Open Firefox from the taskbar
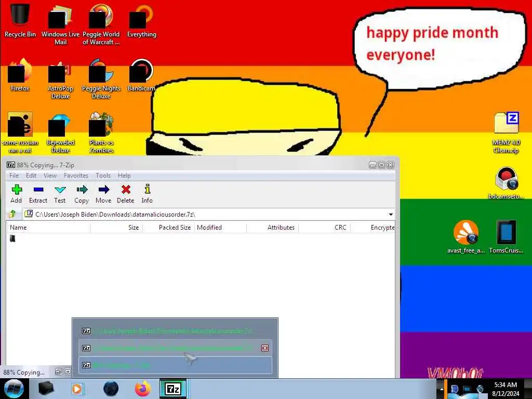 (143, 389)
